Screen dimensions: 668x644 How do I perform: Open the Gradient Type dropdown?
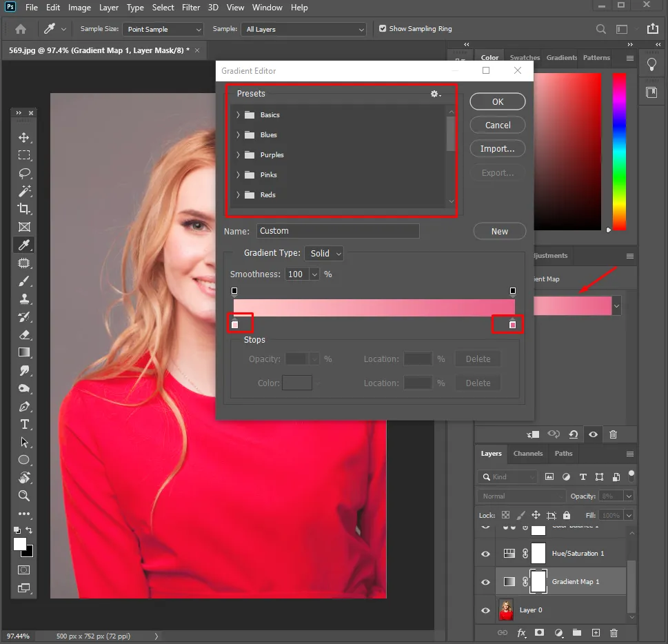tap(325, 254)
